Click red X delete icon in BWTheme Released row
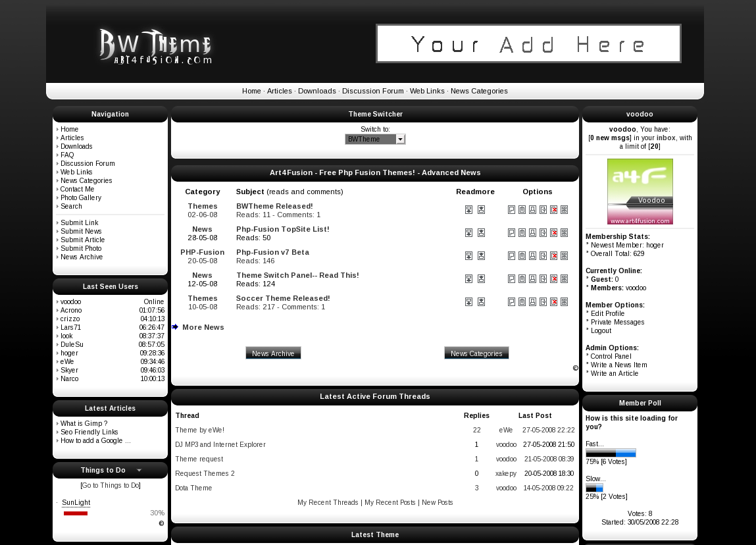This screenshot has height=545, width=756. pyautogui.click(x=553, y=210)
